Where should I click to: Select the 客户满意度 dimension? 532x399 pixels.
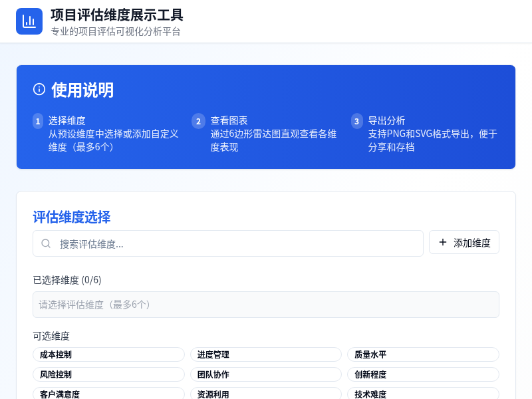click(108, 394)
